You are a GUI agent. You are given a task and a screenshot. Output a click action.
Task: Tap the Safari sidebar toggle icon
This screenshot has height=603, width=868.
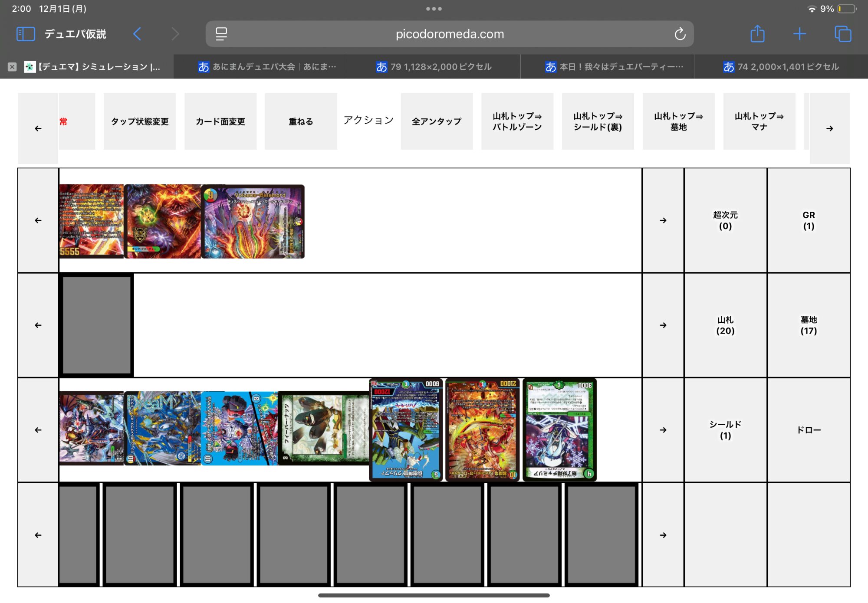click(x=25, y=34)
